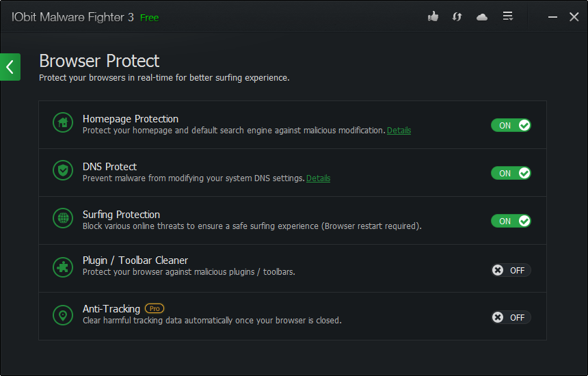Open Details link for DNS Protect
The height and width of the screenshot is (376, 588).
point(319,178)
